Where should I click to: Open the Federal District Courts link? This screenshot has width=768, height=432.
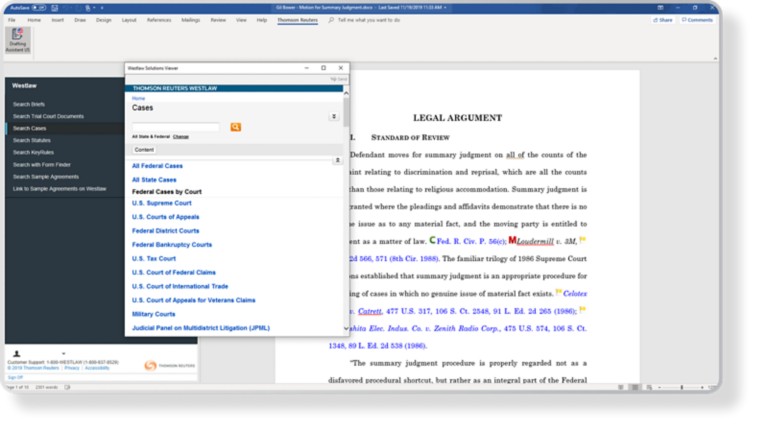(x=166, y=231)
